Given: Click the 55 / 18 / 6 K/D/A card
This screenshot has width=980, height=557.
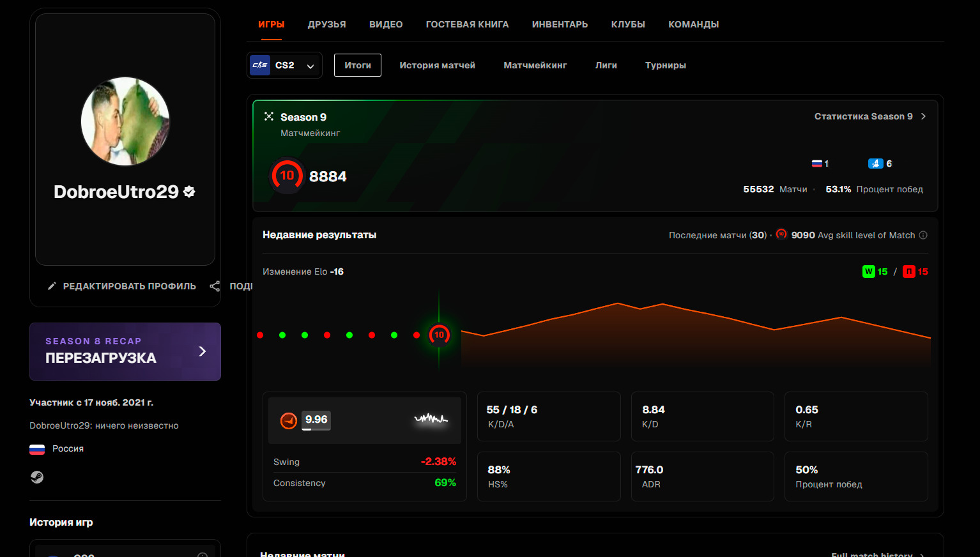Looking at the screenshot, I should 549,416.
